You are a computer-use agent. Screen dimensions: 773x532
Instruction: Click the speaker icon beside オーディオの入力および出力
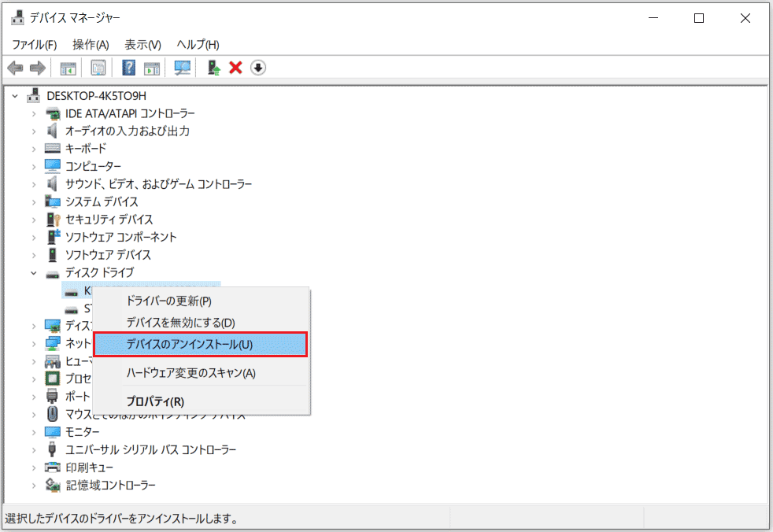point(52,131)
